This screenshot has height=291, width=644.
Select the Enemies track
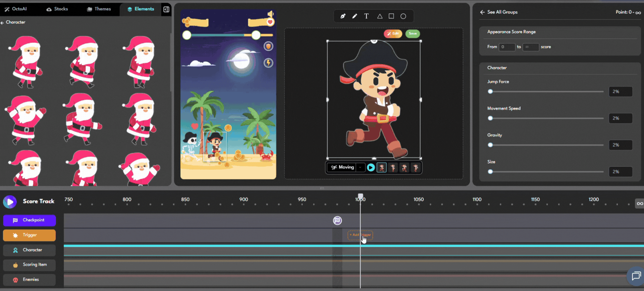tap(30, 280)
